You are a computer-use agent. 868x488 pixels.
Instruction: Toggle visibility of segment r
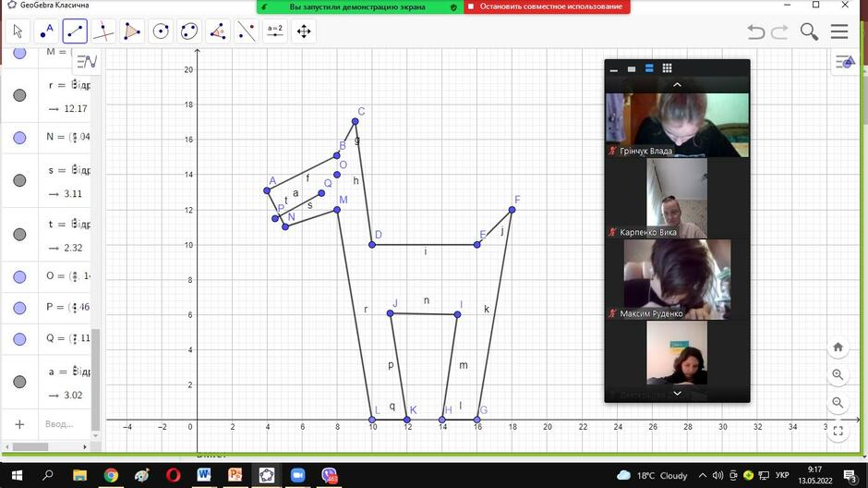[x=19, y=95]
